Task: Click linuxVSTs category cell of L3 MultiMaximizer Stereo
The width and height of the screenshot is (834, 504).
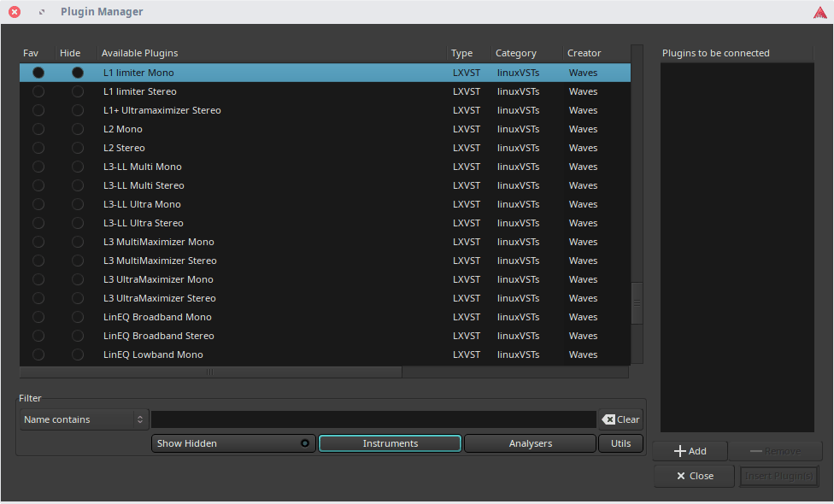Action: point(518,261)
